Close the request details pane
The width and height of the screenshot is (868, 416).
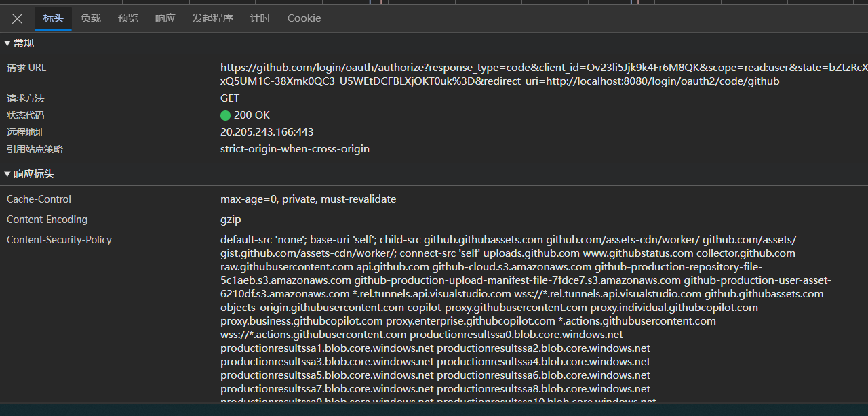point(18,18)
